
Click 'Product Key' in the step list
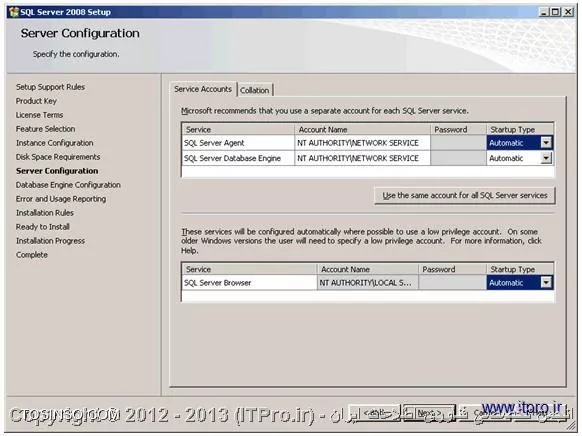[x=36, y=101]
